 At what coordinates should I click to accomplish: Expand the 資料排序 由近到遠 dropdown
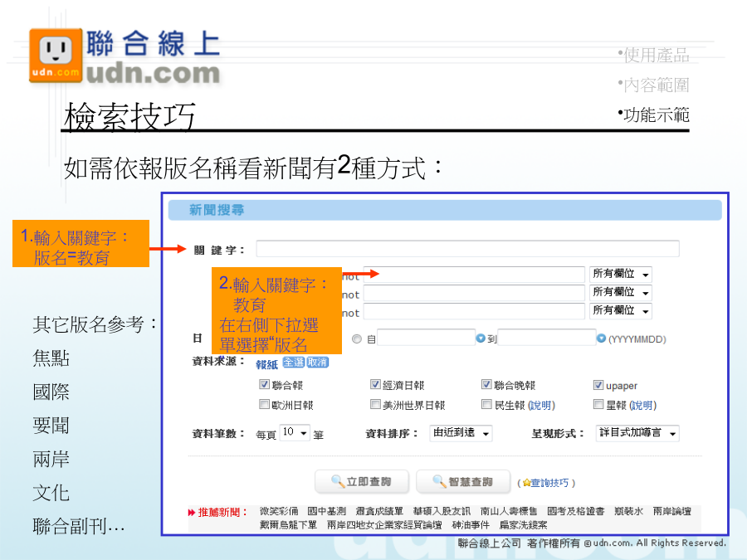pos(461,433)
